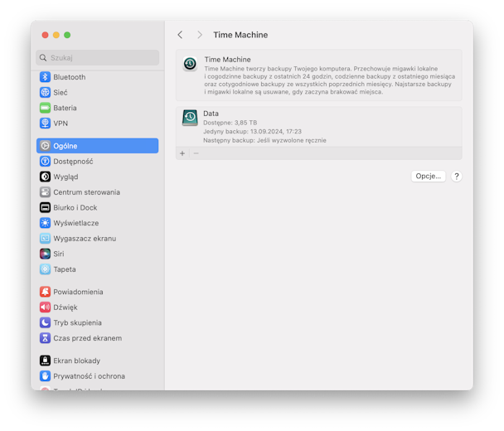
Task: Click the Dostępność accessibility icon
Action: 45,162
